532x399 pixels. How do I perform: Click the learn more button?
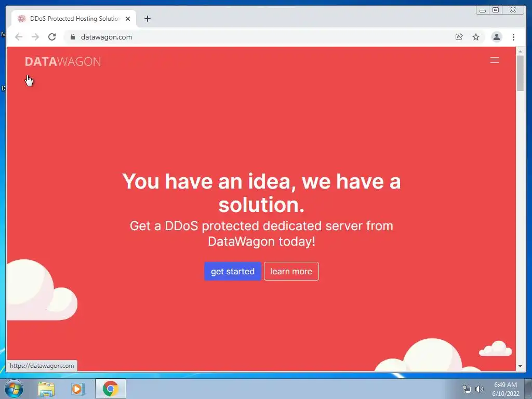tap(291, 271)
